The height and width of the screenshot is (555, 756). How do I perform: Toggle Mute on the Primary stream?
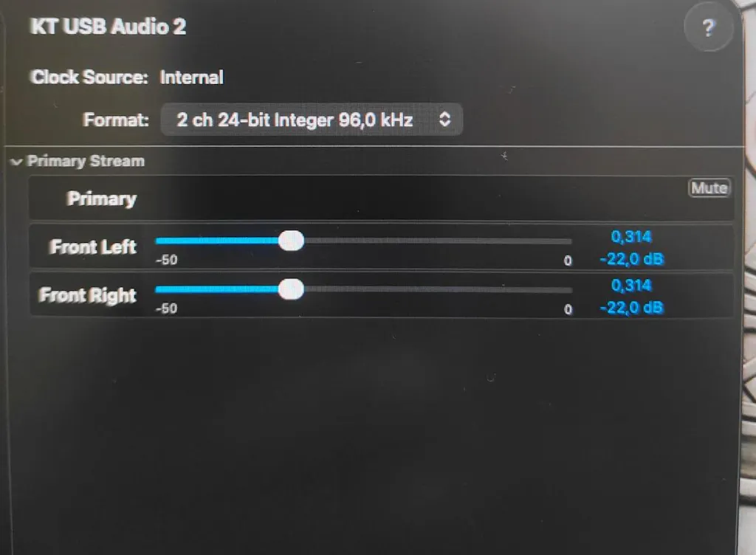(x=709, y=188)
